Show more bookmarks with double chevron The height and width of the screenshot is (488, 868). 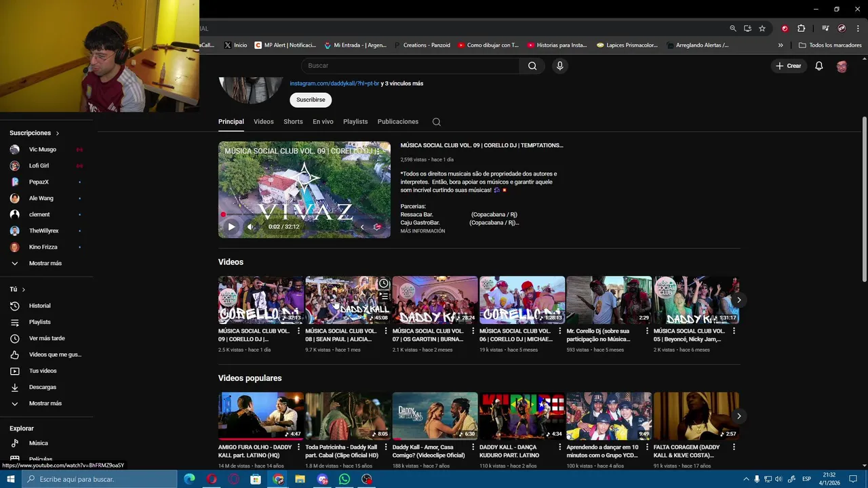[781, 45]
